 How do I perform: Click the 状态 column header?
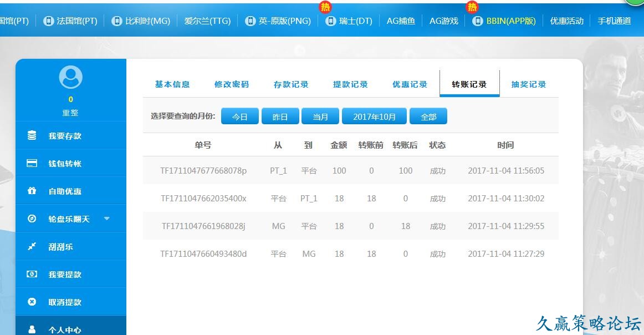[x=437, y=145]
